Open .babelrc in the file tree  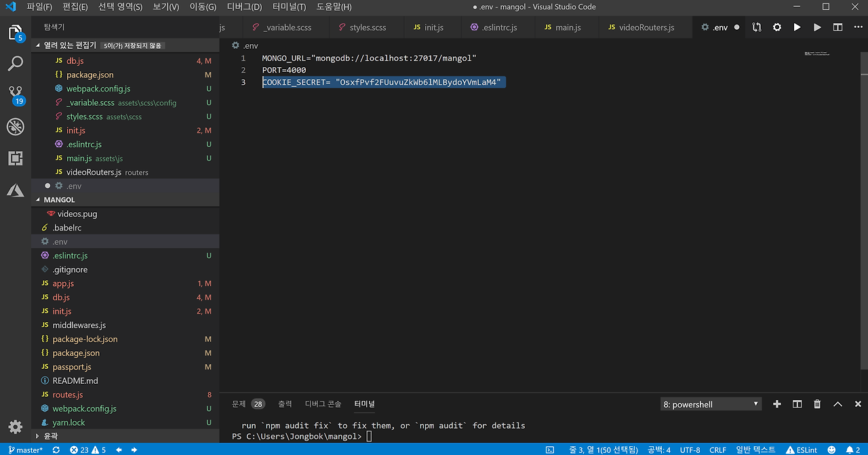pos(125,228)
